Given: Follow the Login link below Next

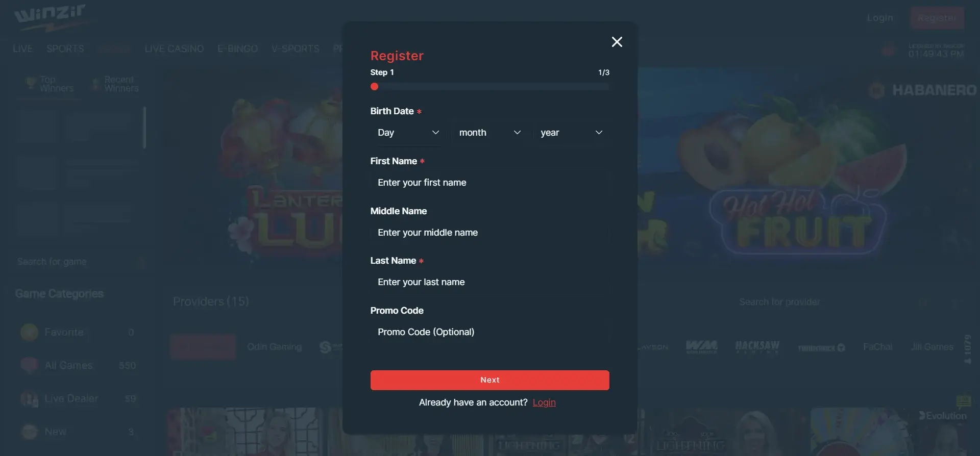Looking at the screenshot, I should click(544, 402).
